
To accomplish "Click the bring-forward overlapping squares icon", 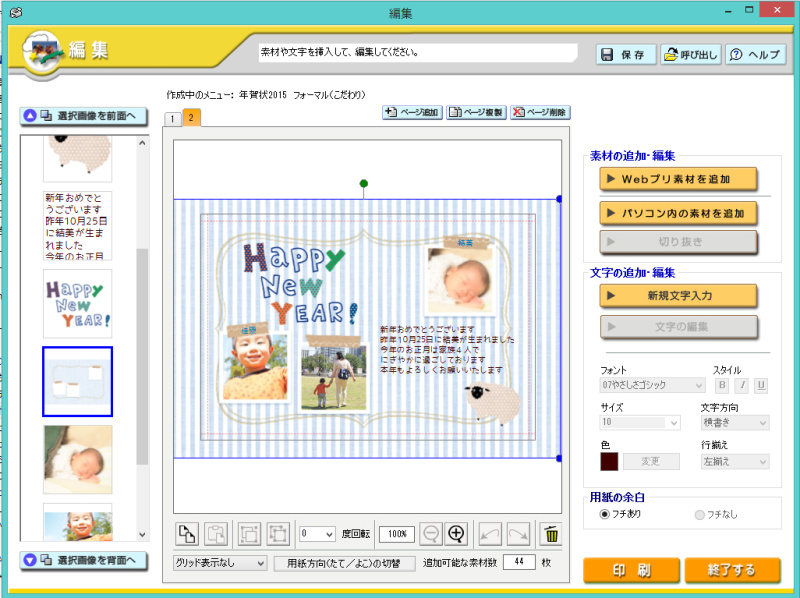I will pos(249,534).
